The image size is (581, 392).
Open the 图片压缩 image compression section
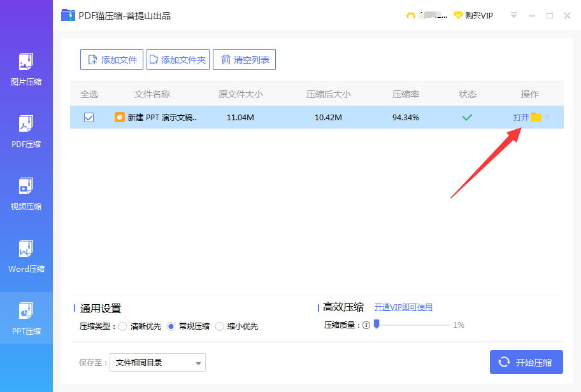(26, 69)
